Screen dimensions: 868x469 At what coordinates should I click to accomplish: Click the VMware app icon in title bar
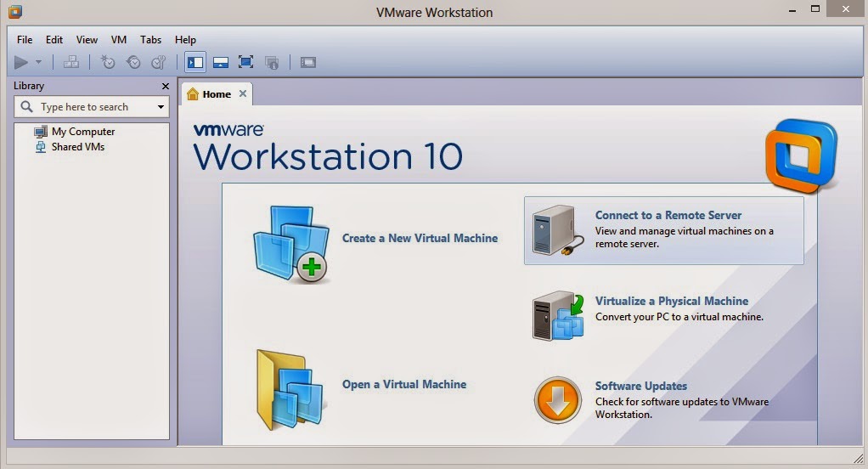(x=15, y=12)
